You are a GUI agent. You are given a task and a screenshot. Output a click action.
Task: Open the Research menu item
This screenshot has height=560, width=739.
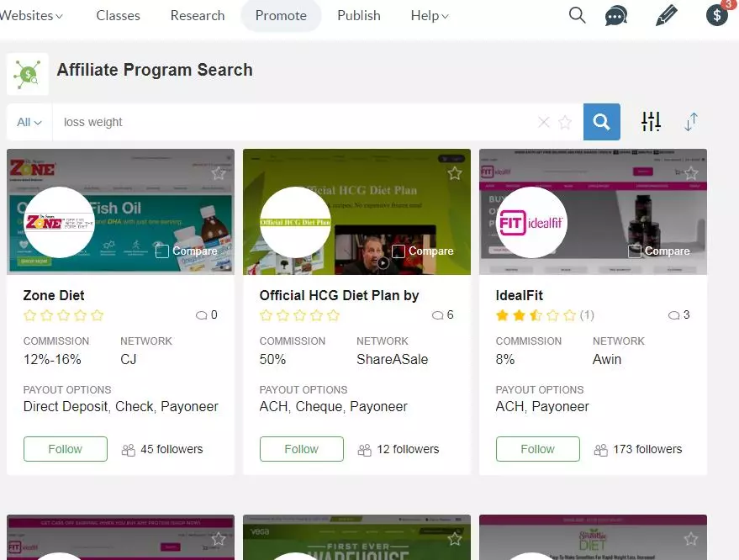[x=198, y=15]
